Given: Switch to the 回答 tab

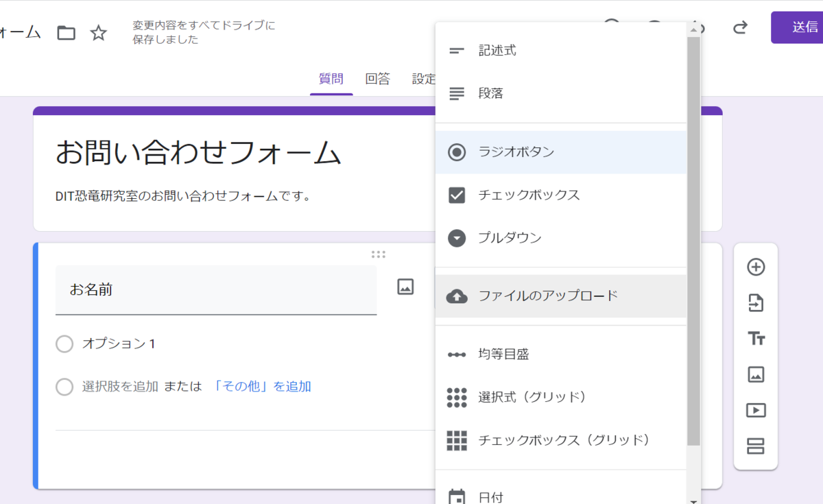Looking at the screenshot, I should pos(378,79).
